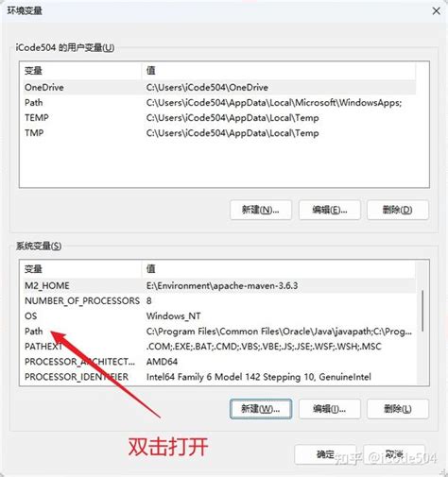Click 编辑(I) button for system variables
Image resolution: width=448 pixels, height=477 pixels.
pos(329,409)
